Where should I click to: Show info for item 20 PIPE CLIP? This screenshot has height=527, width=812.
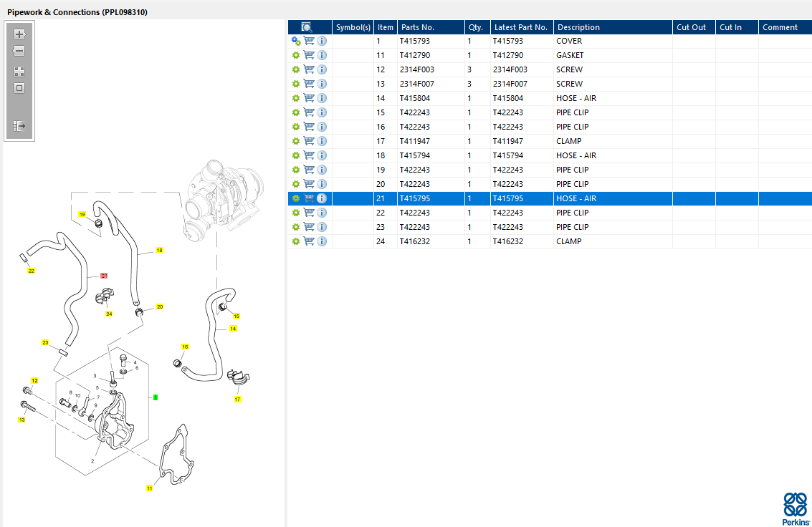pyautogui.click(x=322, y=184)
